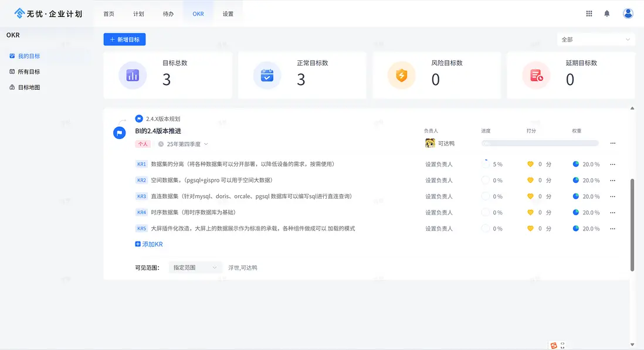Open the 指定范围 visibility dropdown

195,267
